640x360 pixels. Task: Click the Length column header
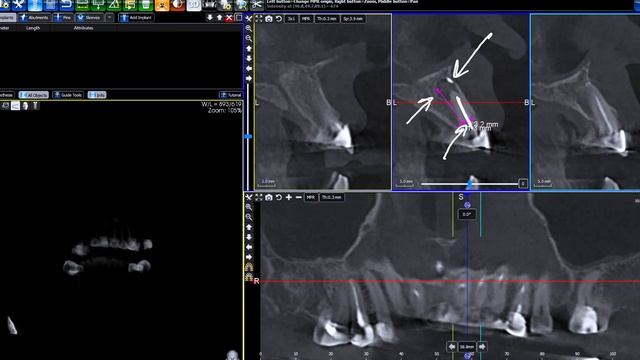coord(33,28)
